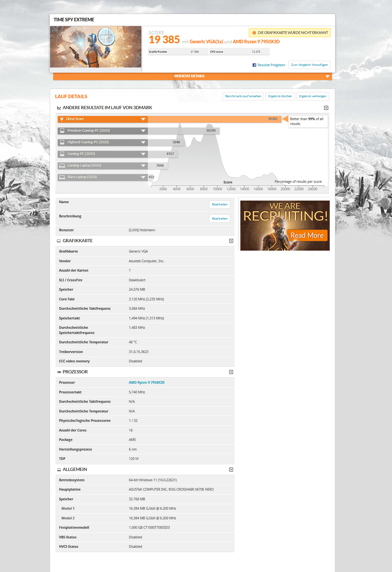Click the Durchschnittliche Temperatur value 48 °C
Viewport: 392px width, 572px height.
133,342
